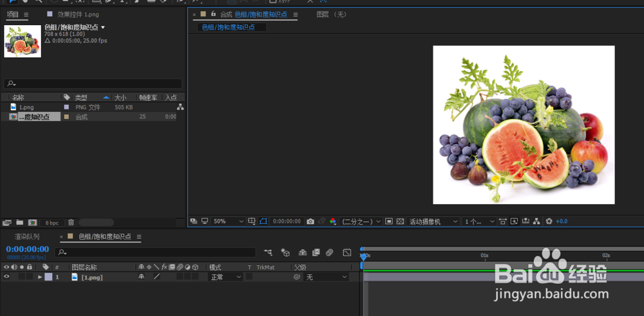Screen dimensions: 644x316
Task: Click the Always Preview This View icon
Action: click(194, 221)
